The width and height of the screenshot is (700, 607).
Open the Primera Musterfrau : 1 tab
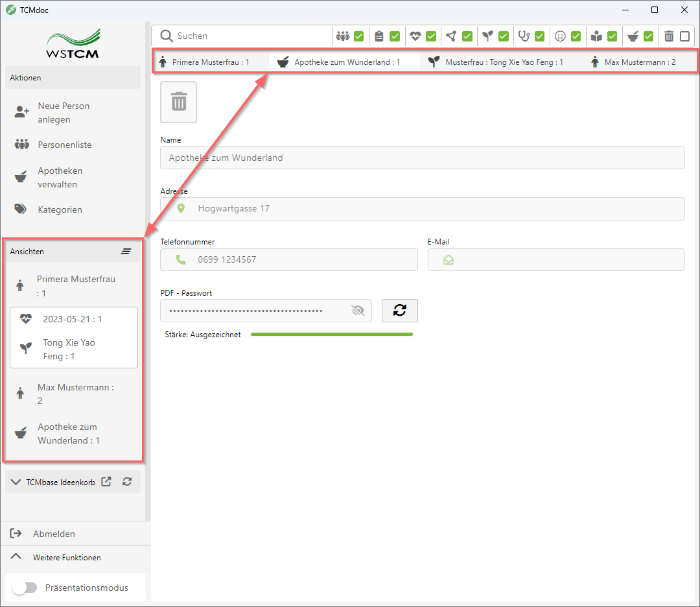(204, 62)
